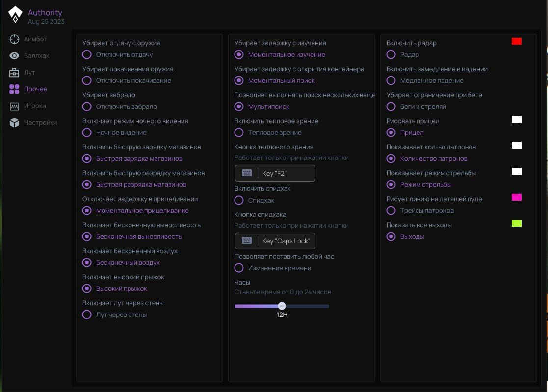Image resolution: width=548 pixels, height=392 pixels.
Task: Click the red radar color swatch
Action: pos(516,42)
